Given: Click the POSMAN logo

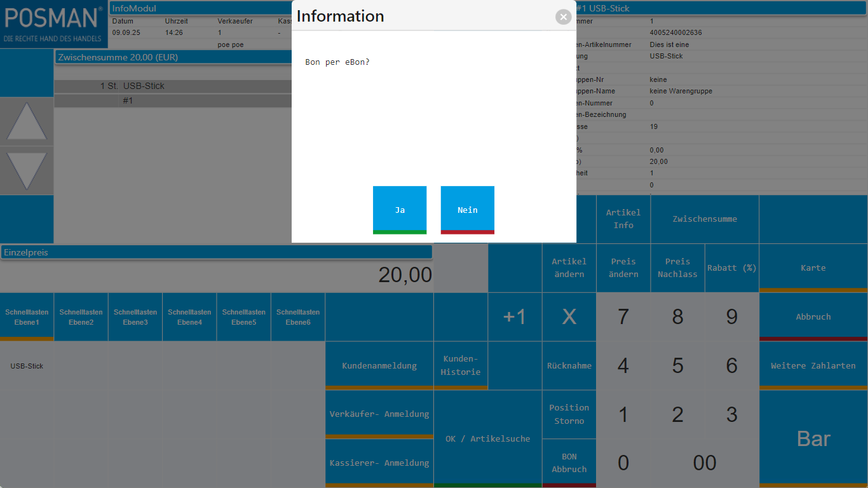Looking at the screenshot, I should point(53,24).
